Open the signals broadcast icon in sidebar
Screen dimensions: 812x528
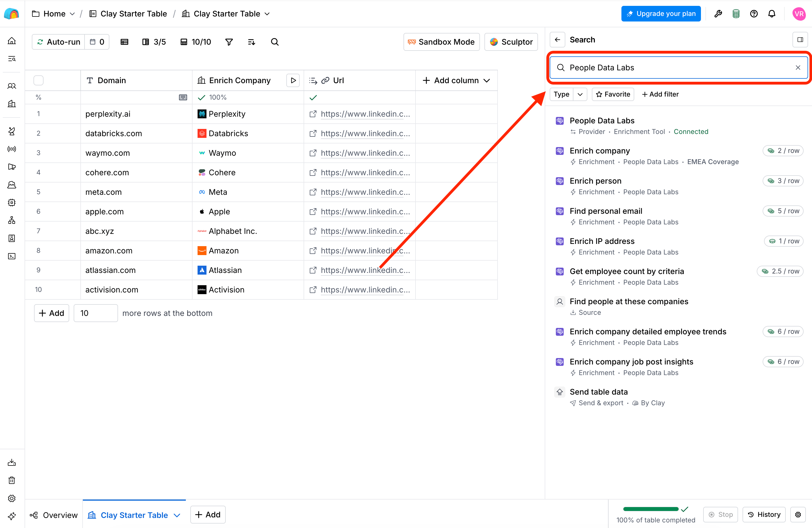point(12,149)
